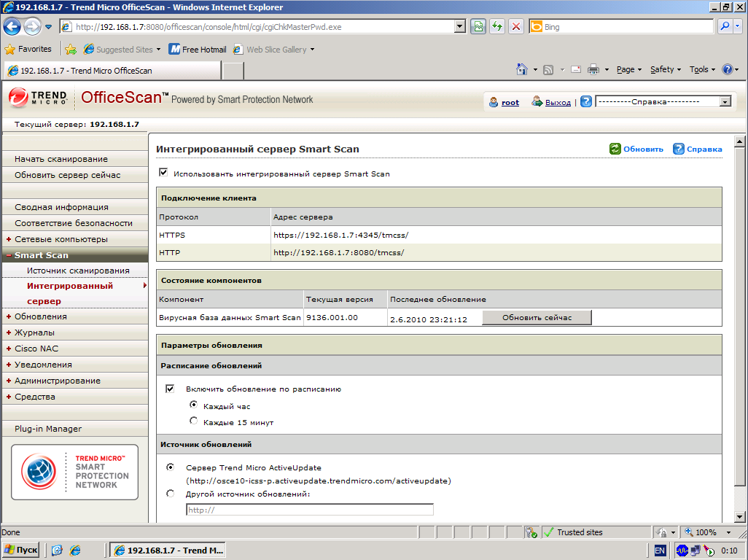Open 'Сводная информация' menu item

75,207
